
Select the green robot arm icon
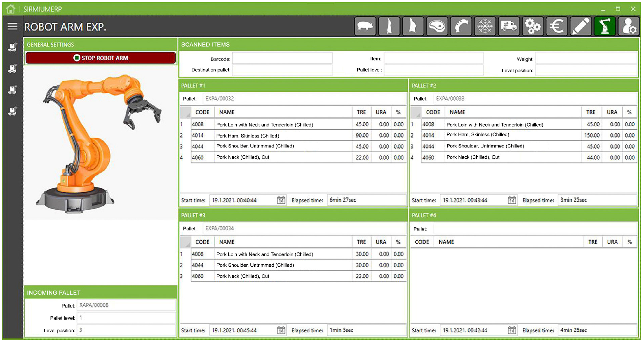(605, 26)
